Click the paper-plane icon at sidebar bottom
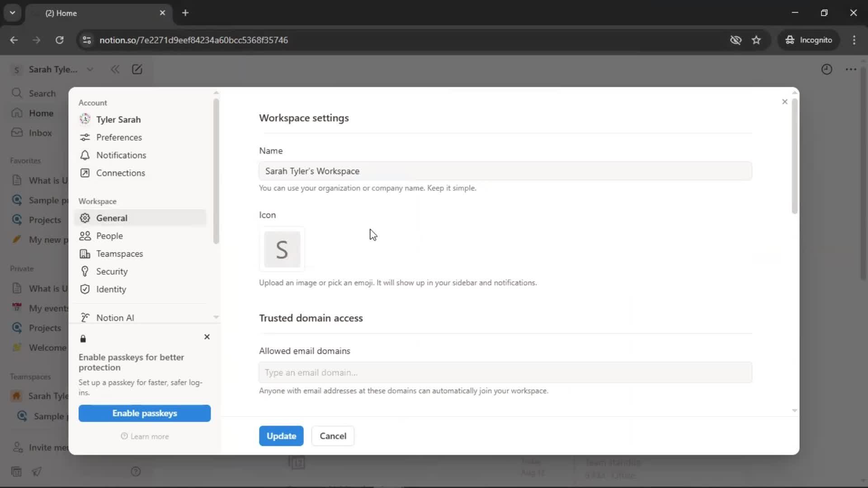 37,472
